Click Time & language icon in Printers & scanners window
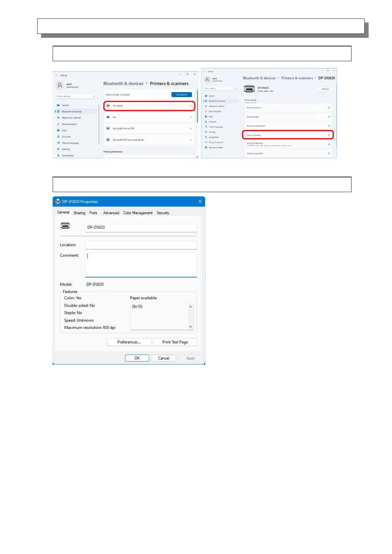Viewport: 392px width, 554px height. point(58,143)
